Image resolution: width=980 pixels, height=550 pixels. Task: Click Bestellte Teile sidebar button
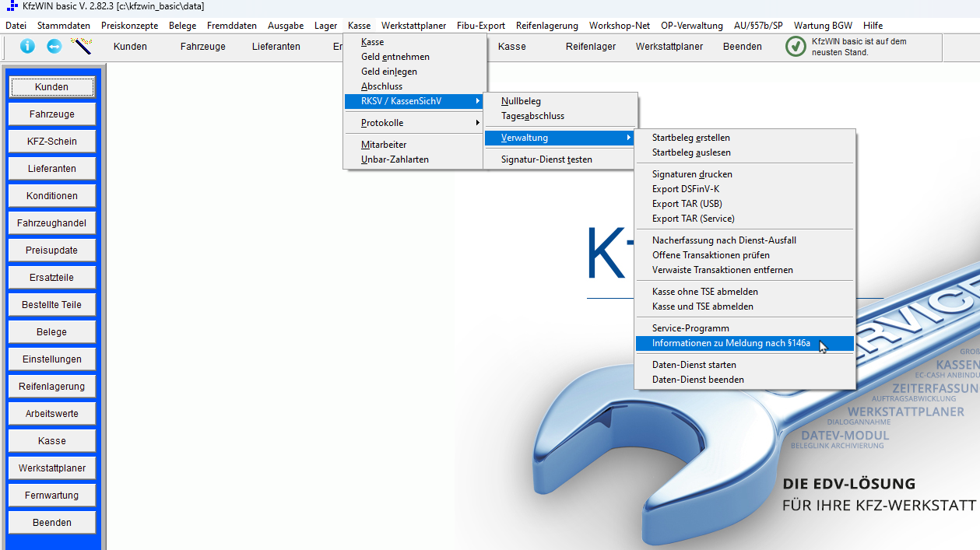52,305
